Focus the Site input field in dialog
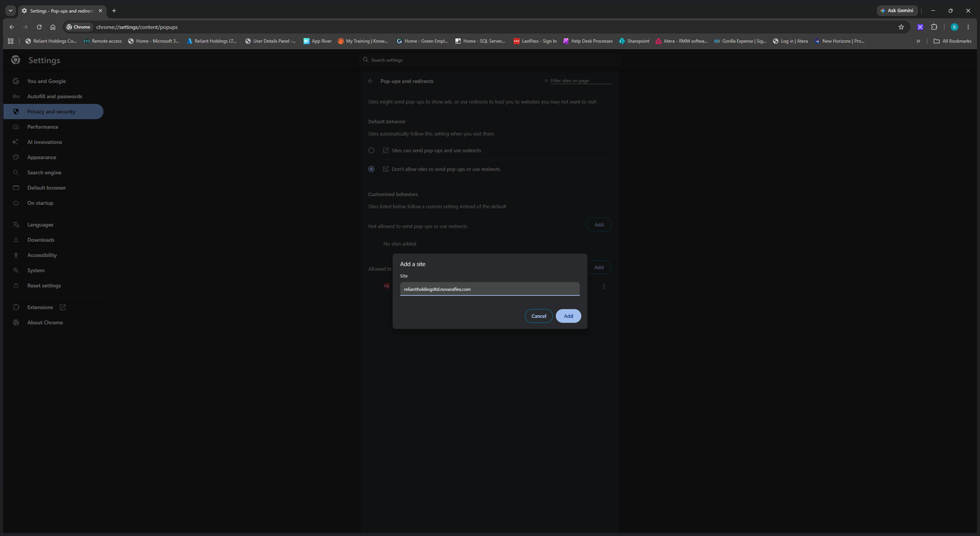 point(490,289)
